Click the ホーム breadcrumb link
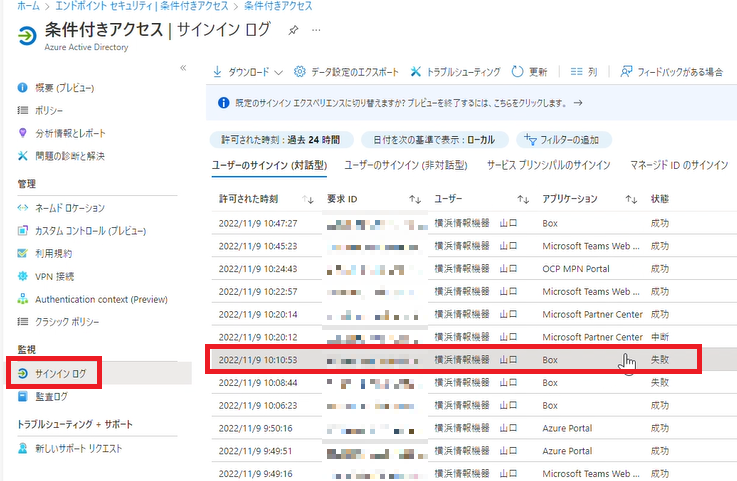Viewport: 737px width, 481px height. pos(28,6)
